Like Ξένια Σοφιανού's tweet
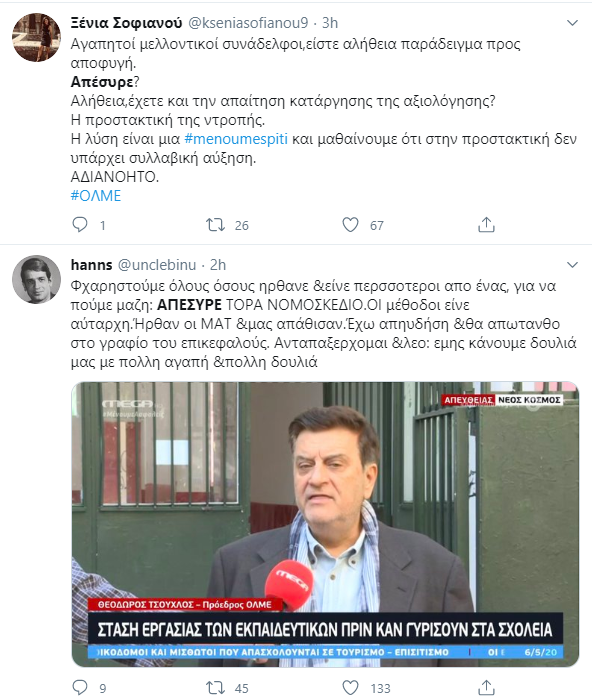The width and height of the screenshot is (592, 698). click(350, 225)
